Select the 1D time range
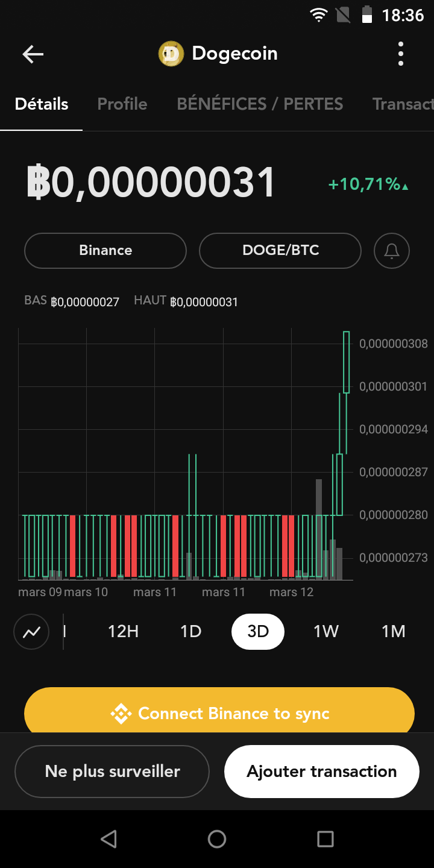 (x=190, y=632)
